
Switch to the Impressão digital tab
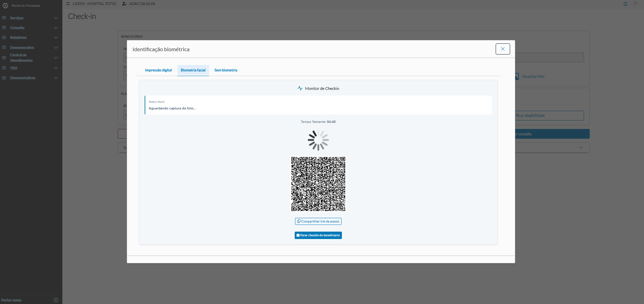point(158,70)
